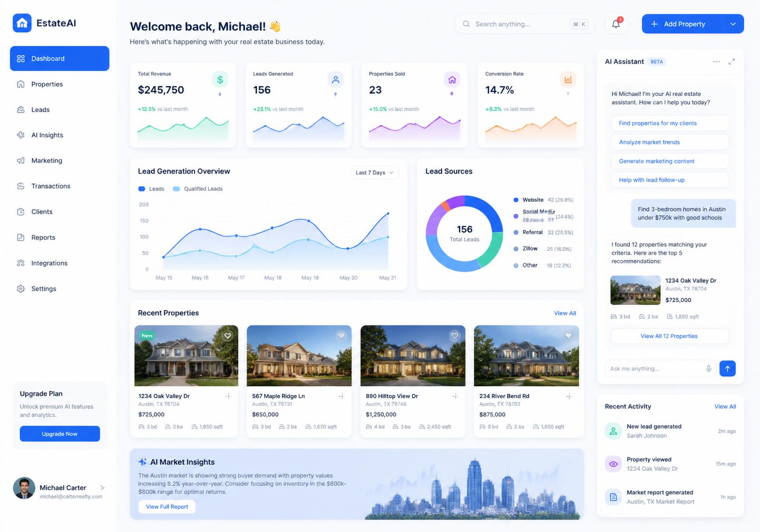Open options for 890 Hilltop View Dr card
760x532 pixels.
[x=455, y=396]
